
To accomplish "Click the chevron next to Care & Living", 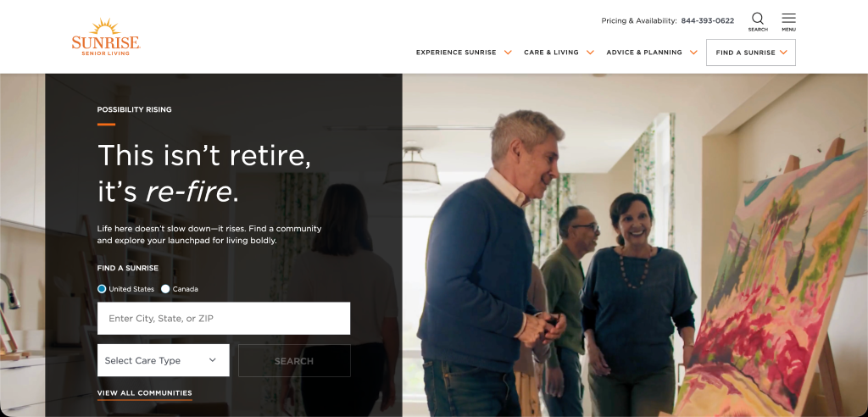I will [x=590, y=53].
